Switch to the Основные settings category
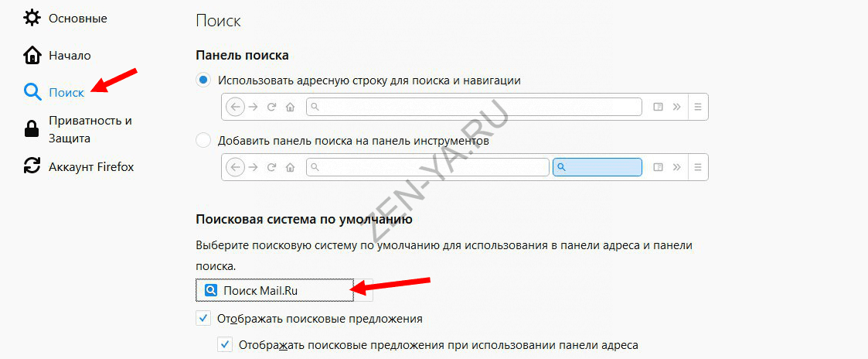The height and width of the screenshot is (359, 868). (x=78, y=19)
